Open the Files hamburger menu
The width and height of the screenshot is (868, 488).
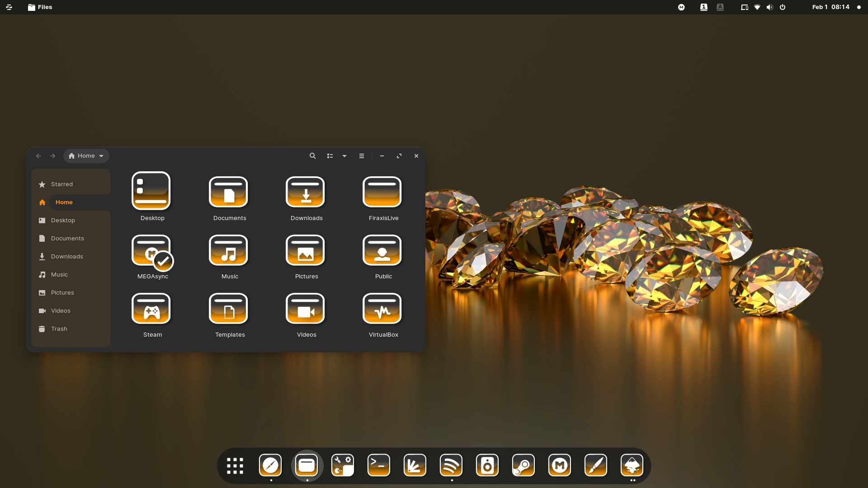(x=362, y=156)
